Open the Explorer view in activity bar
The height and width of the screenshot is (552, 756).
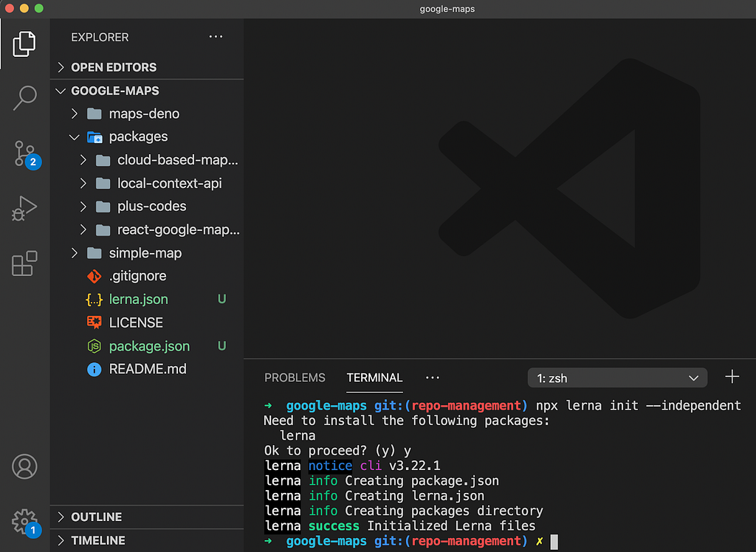[x=24, y=44]
